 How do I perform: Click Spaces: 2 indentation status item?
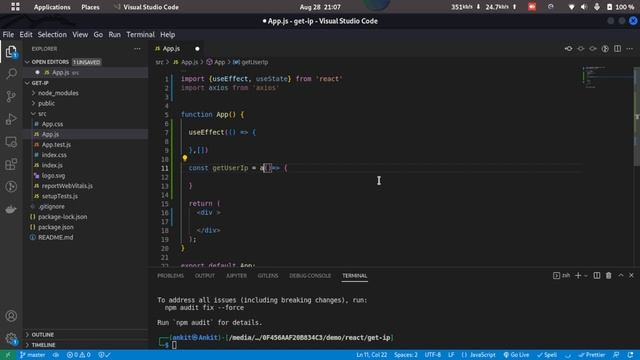pyautogui.click(x=406, y=355)
